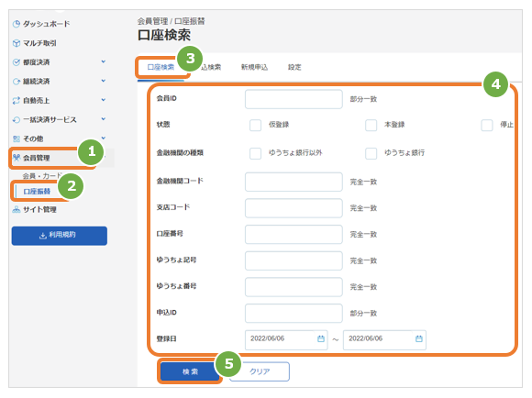Image resolution: width=532 pixels, height=398 pixels.
Task: Click the 継続決済 cycle icon
Action: point(16,82)
